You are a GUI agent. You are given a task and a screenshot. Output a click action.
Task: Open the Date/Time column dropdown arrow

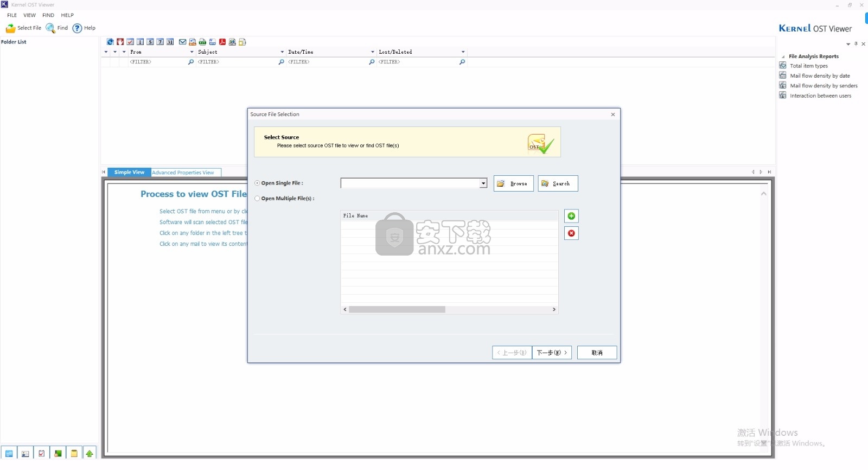(373, 52)
